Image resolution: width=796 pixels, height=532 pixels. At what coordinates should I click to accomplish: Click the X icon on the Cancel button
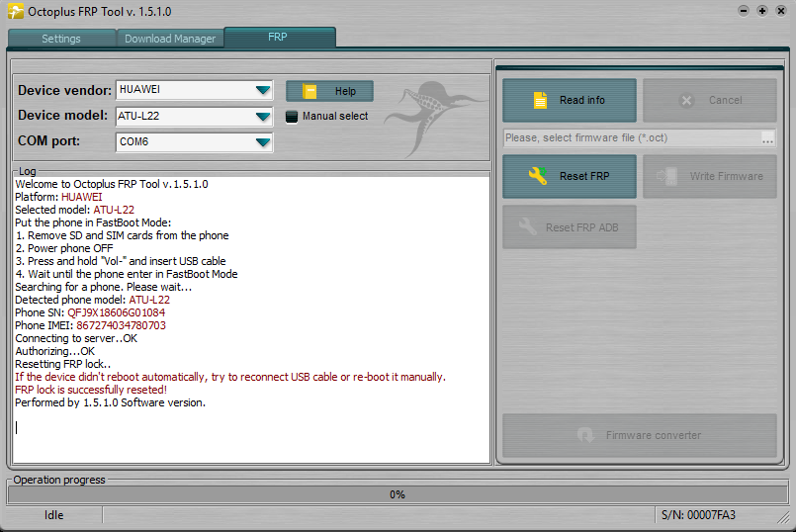(686, 101)
